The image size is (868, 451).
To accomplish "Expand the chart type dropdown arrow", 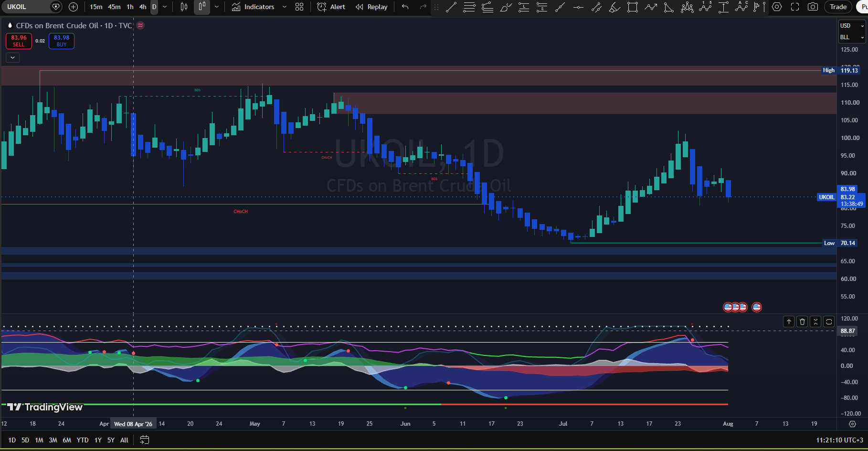I will coord(217,7).
